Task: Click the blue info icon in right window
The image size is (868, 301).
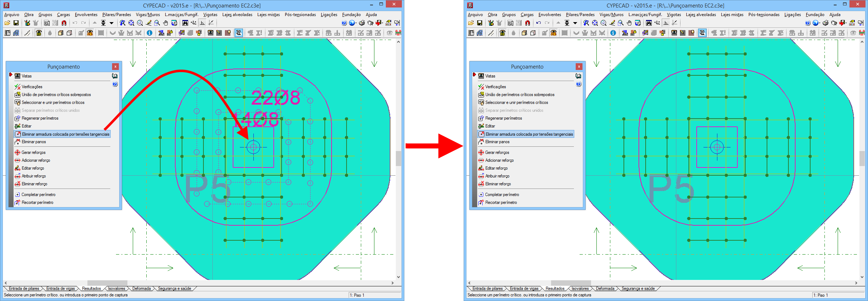Action: point(613,33)
